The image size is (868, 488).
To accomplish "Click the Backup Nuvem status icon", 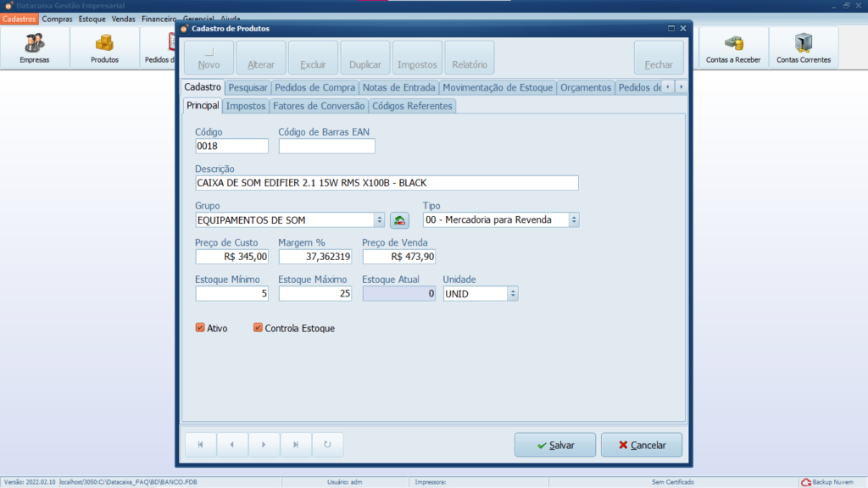I will tap(806, 482).
